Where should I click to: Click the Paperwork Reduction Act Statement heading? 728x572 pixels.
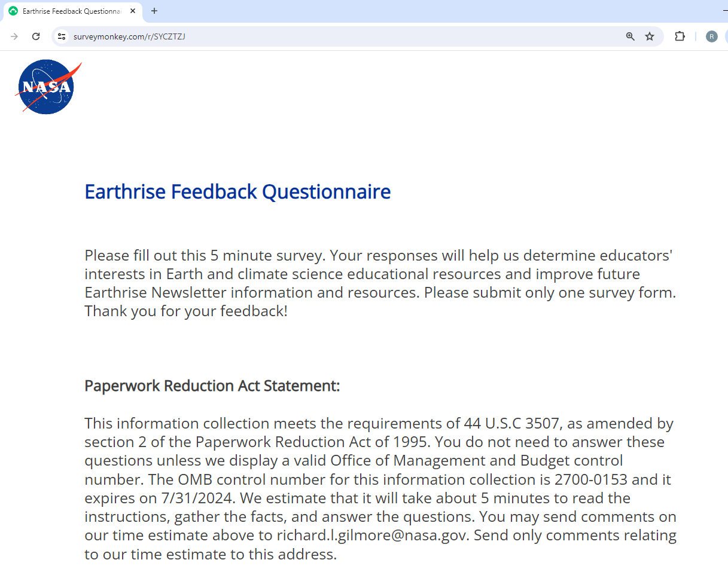pyautogui.click(x=212, y=386)
